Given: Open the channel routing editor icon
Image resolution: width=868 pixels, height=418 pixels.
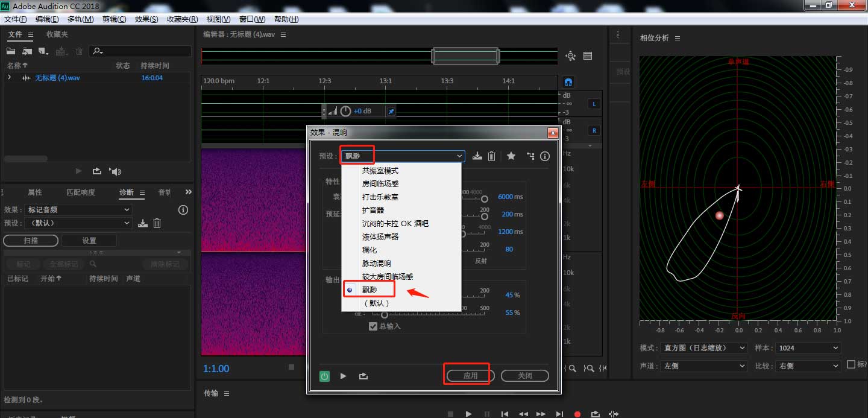Looking at the screenshot, I should click(530, 156).
